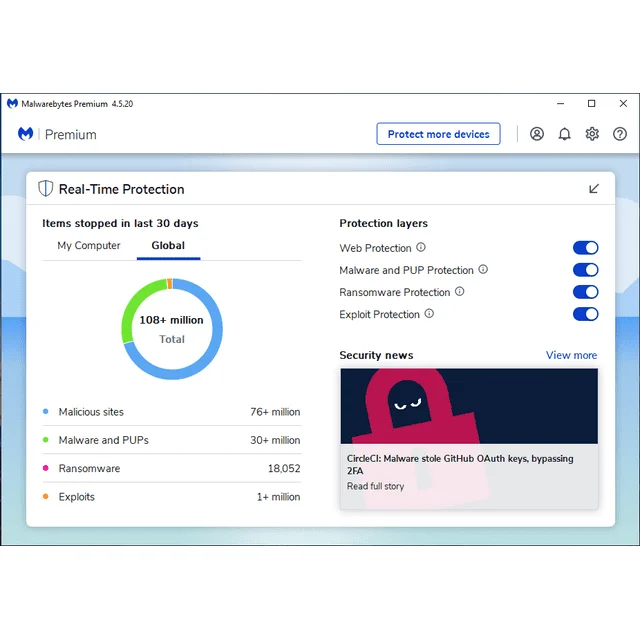This screenshot has height=640, width=640.
Task: Show info for Web Protection
Action: [x=421, y=247]
